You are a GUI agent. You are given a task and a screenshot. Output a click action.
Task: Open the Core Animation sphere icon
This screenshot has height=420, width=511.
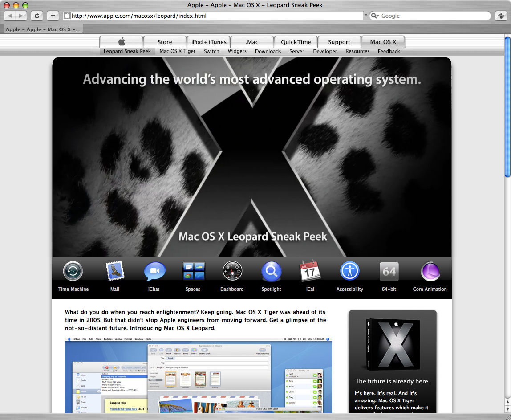point(430,271)
